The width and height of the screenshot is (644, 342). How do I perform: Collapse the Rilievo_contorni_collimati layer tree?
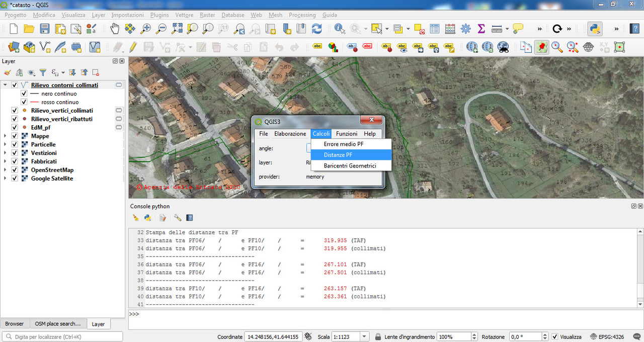(5, 85)
